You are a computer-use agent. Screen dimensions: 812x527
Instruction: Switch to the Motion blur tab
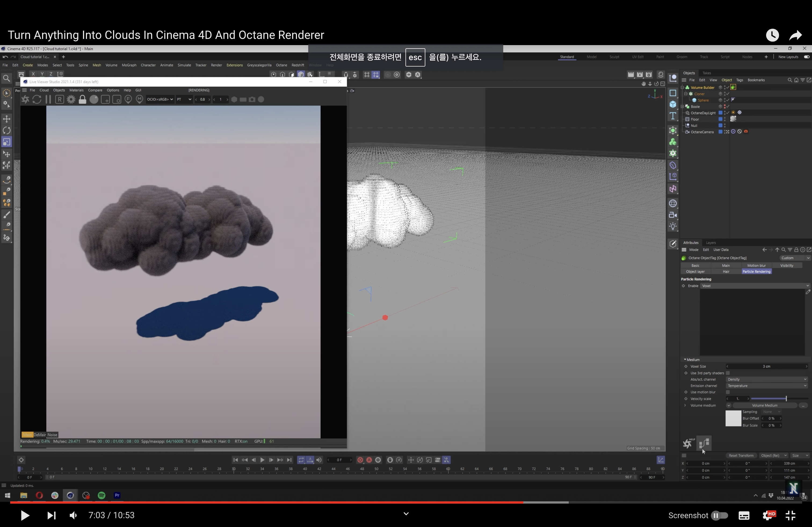[x=756, y=266]
